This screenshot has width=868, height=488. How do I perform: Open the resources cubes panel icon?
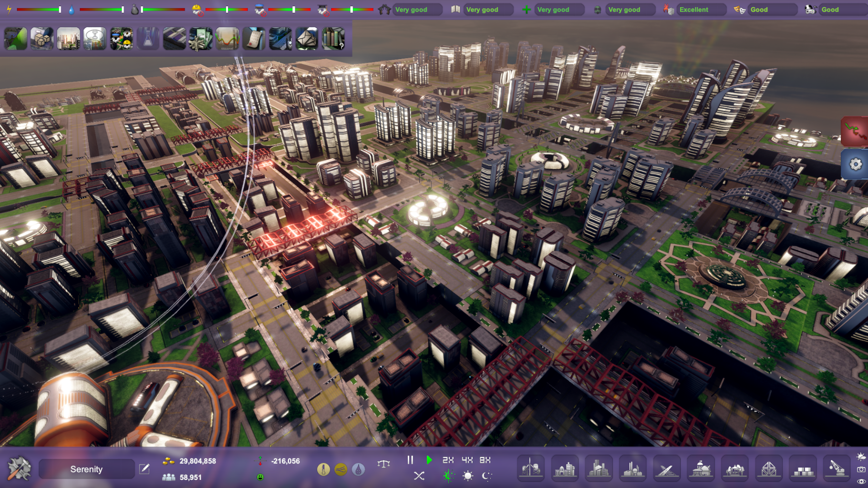pos(42,39)
